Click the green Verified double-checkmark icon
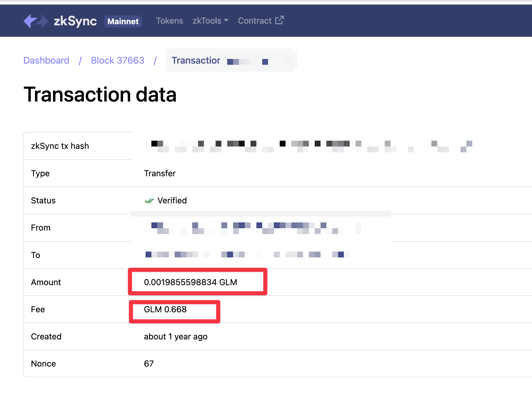 pos(149,201)
